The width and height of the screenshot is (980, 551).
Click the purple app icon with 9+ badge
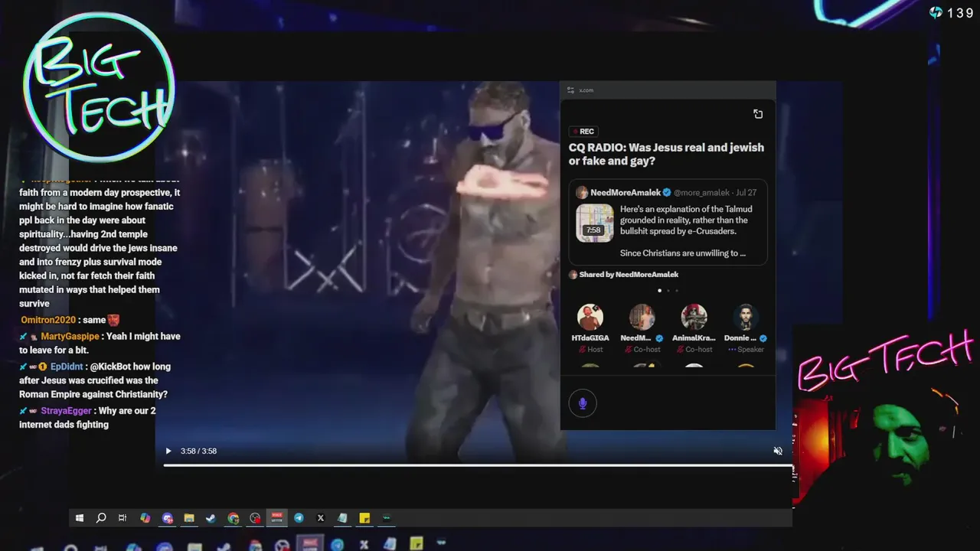coord(167,518)
